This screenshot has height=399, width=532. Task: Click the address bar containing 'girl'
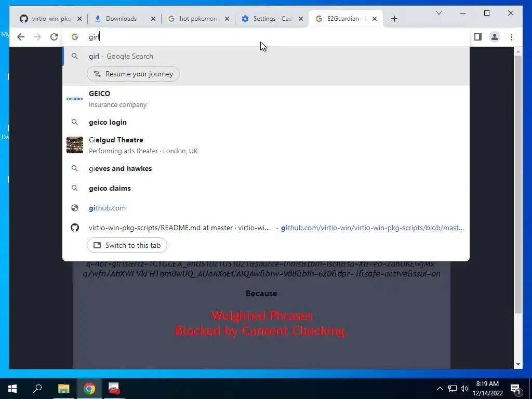[x=266, y=37]
